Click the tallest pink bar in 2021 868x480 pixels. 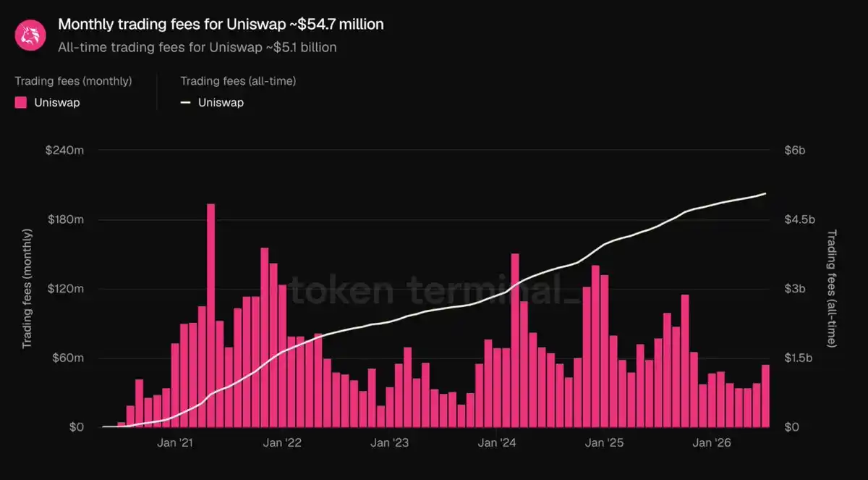point(210,315)
